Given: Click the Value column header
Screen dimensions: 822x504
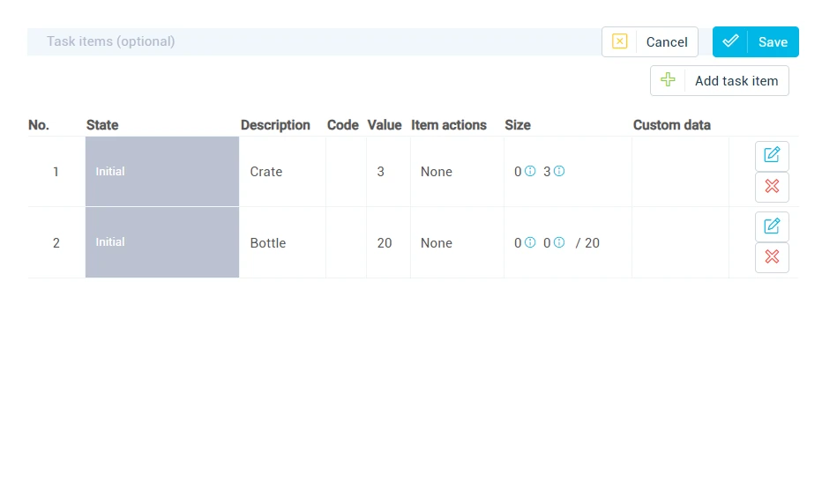Looking at the screenshot, I should click(385, 125).
